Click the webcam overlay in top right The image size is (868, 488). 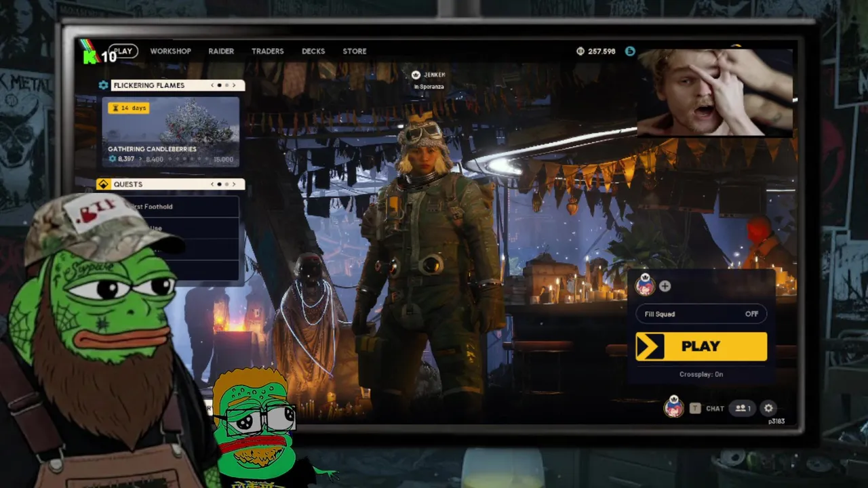(715, 92)
